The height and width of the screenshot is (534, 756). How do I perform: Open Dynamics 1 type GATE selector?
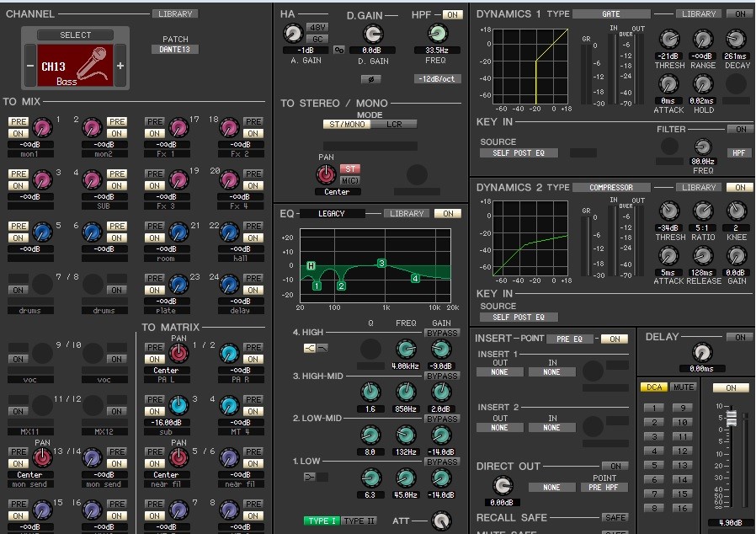(611, 14)
